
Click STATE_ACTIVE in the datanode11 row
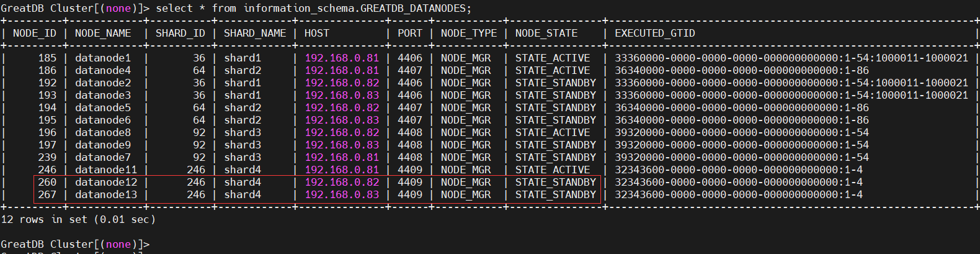(x=553, y=170)
